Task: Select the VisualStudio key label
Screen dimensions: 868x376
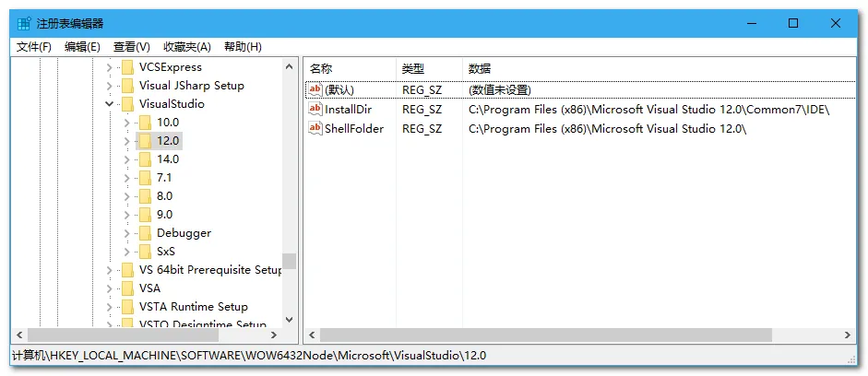Action: click(172, 104)
